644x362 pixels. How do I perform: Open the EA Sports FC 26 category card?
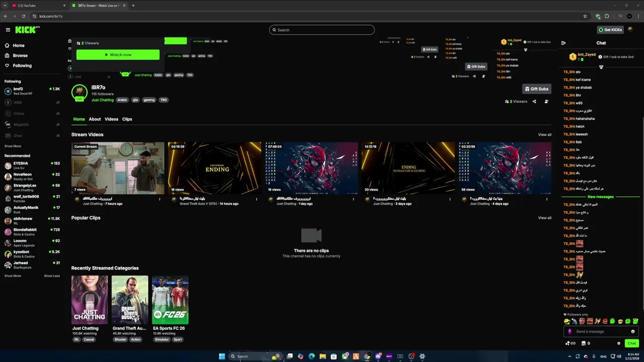(x=170, y=300)
